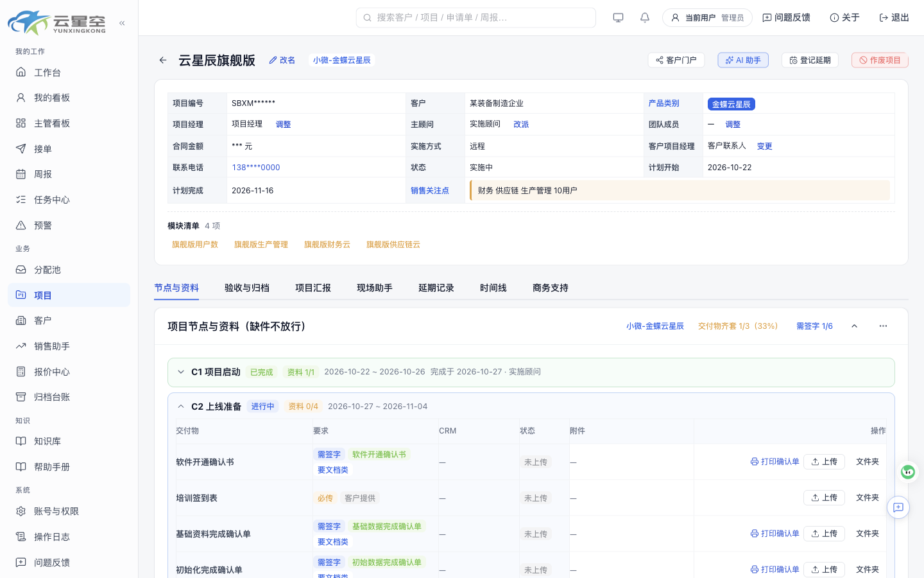Open 销售助手 sidebar item
The width and height of the screenshot is (924, 578).
[69, 346]
